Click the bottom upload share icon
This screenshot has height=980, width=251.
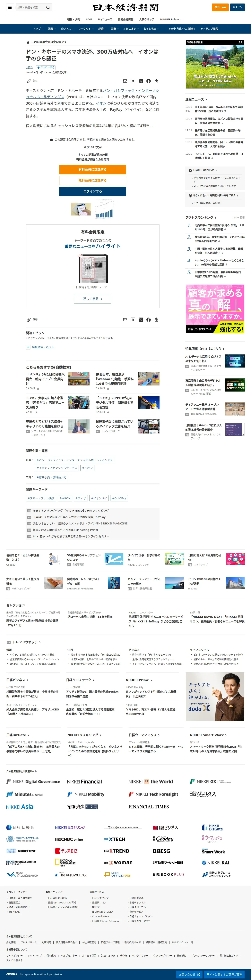tap(156, 320)
